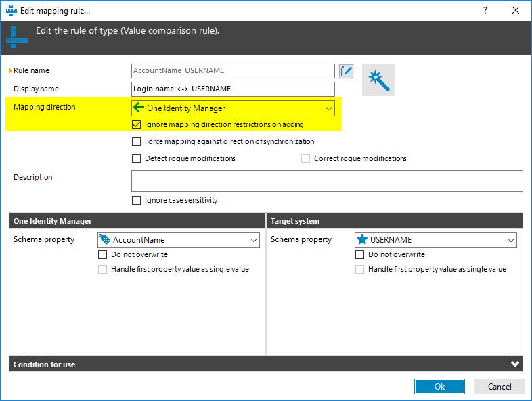
Task: Open the USERNAME schema property dropdown
Action: coord(436,240)
